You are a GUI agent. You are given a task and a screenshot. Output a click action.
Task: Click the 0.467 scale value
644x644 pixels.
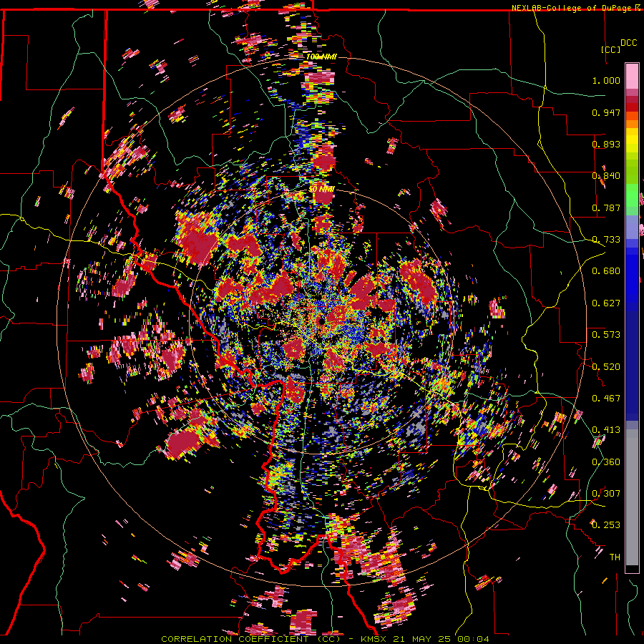[x=606, y=398]
